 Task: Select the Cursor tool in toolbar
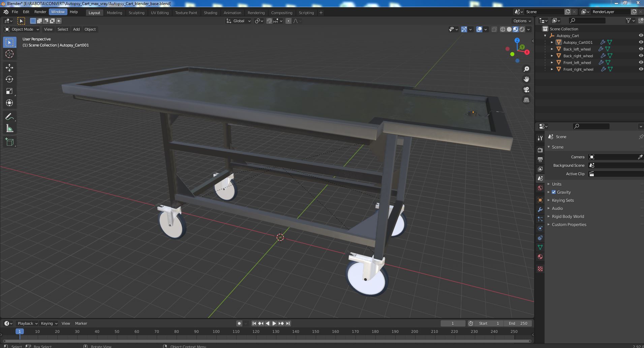click(x=9, y=54)
